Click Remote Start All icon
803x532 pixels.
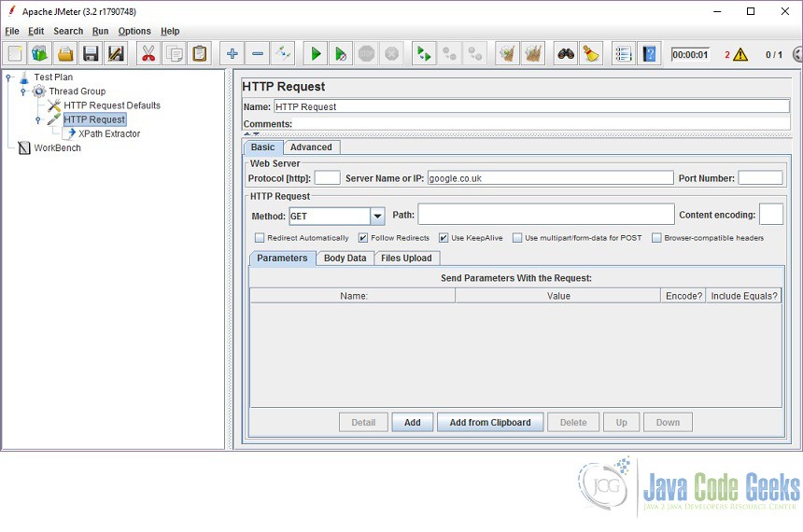(424, 53)
